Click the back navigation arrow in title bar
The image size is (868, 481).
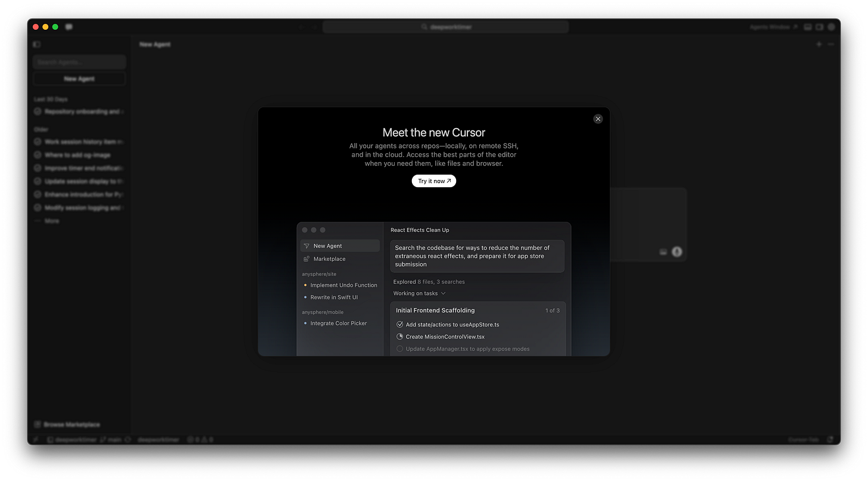pyautogui.click(x=301, y=27)
